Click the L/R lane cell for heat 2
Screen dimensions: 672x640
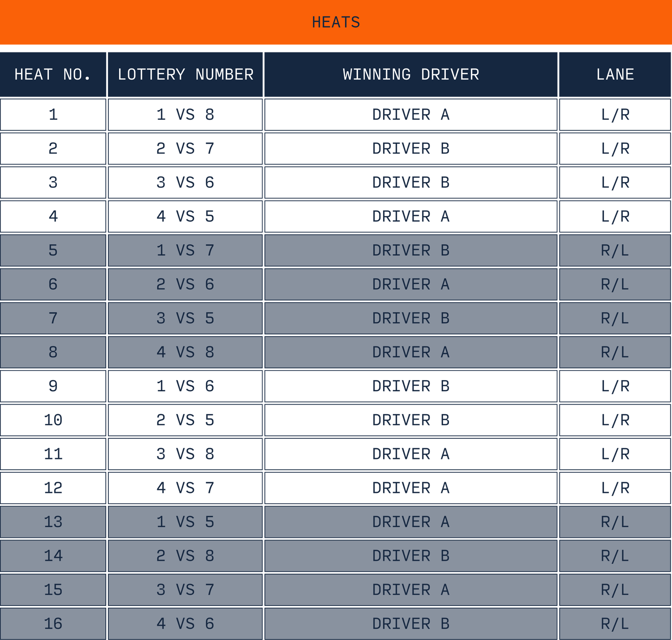(x=615, y=149)
